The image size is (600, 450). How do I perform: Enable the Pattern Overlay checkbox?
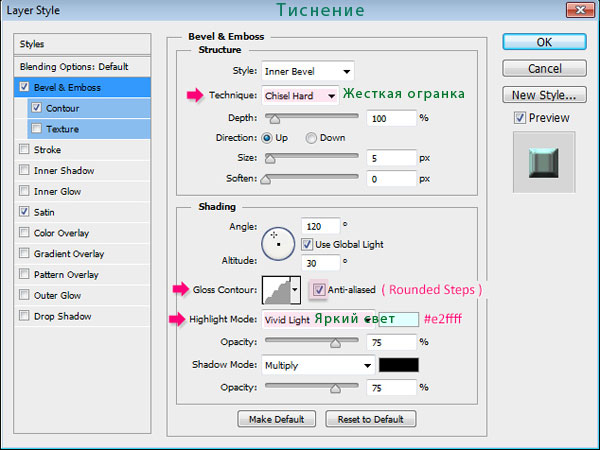point(24,274)
